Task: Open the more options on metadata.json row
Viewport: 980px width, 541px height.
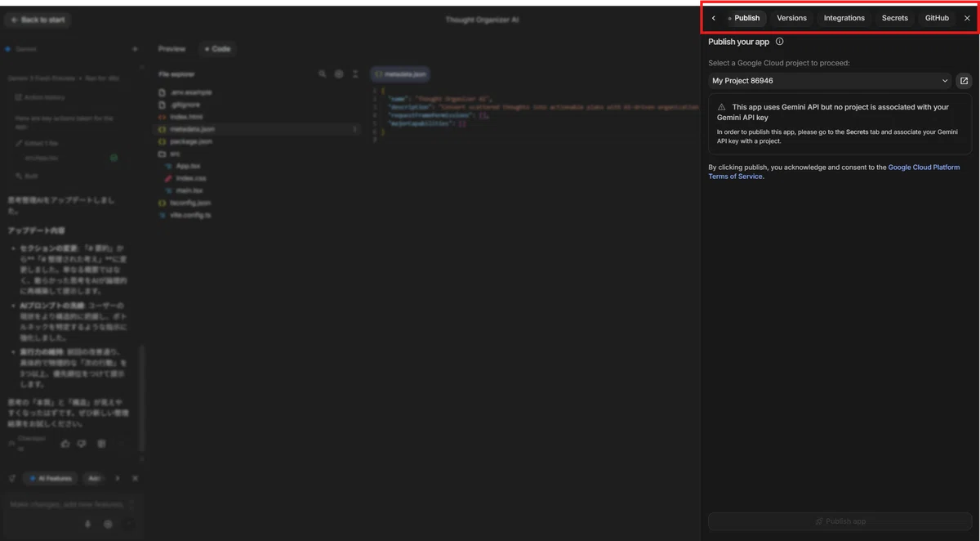Action: pos(354,129)
